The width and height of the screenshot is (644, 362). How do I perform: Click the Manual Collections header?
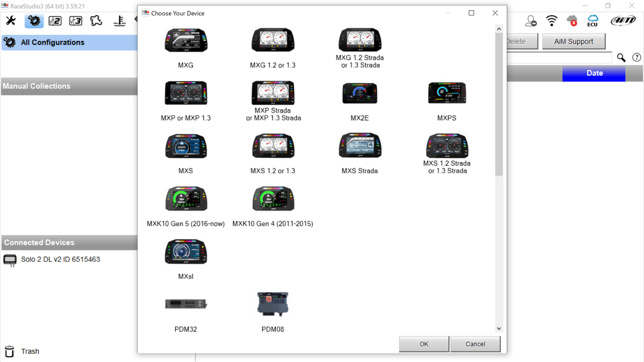tap(69, 86)
